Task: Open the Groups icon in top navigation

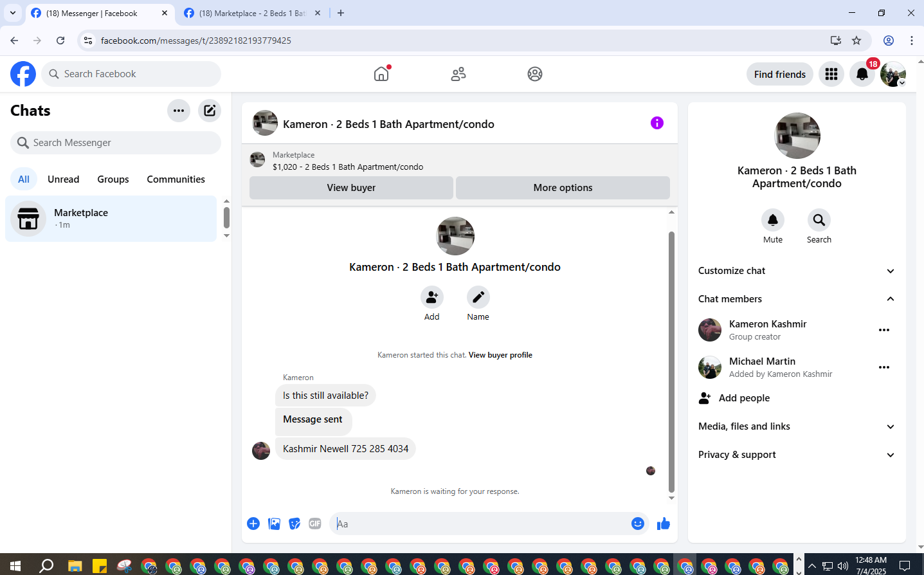Action: tap(535, 74)
